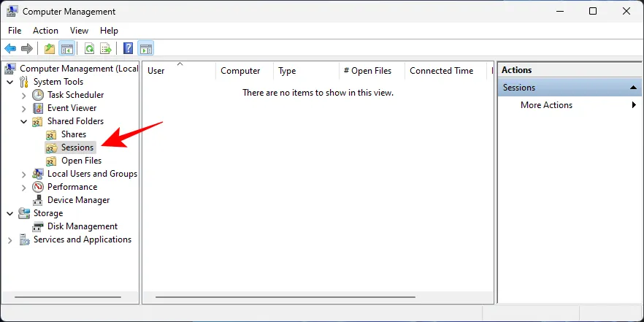The width and height of the screenshot is (644, 322).
Task: Select Performance in the console tree
Action: pos(72,187)
